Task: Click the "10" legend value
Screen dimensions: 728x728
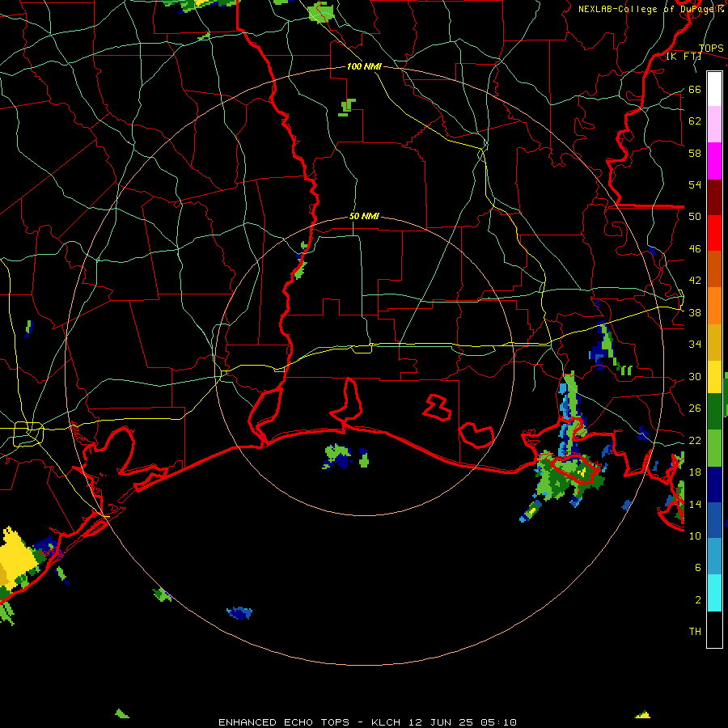Action: [x=695, y=535]
